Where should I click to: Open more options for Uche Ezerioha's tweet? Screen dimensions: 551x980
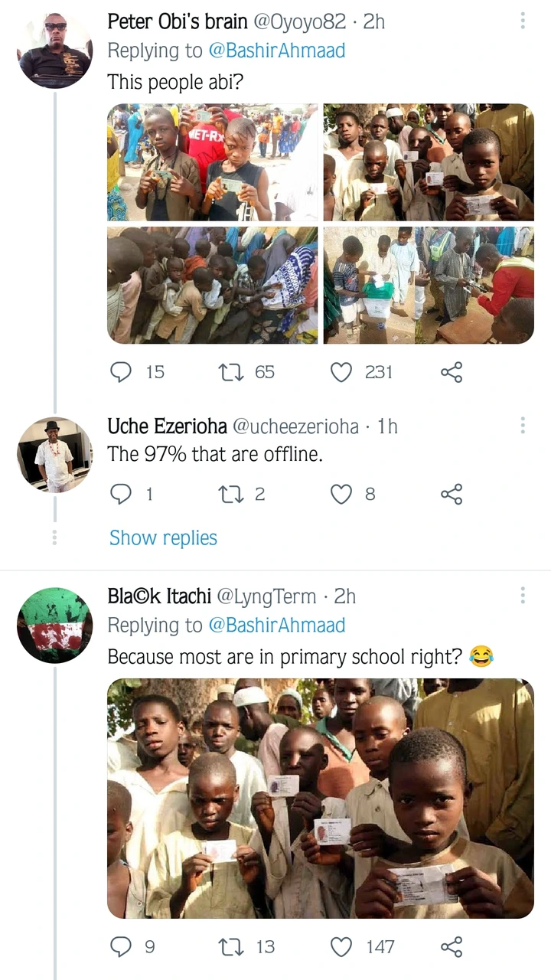[523, 426]
